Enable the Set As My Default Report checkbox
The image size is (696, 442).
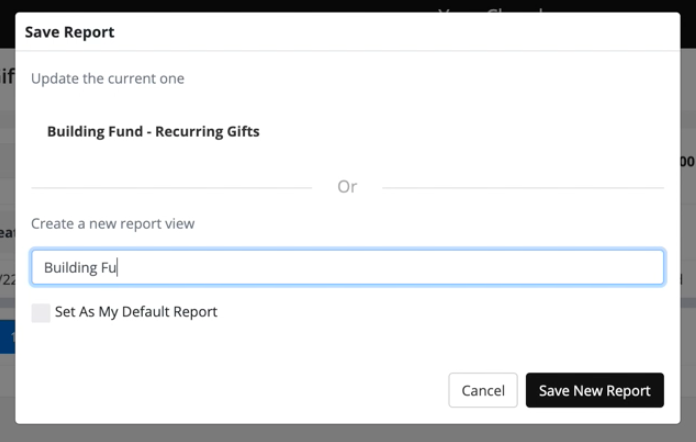[41, 312]
